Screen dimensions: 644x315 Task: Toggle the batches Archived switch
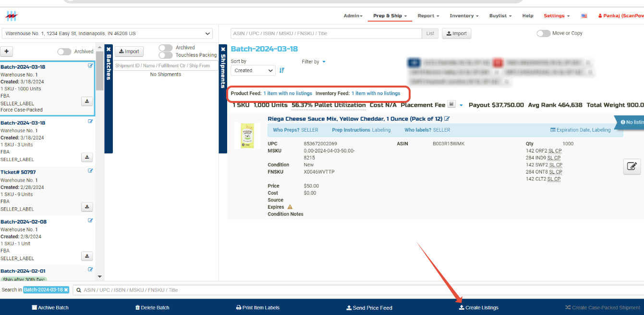click(64, 51)
